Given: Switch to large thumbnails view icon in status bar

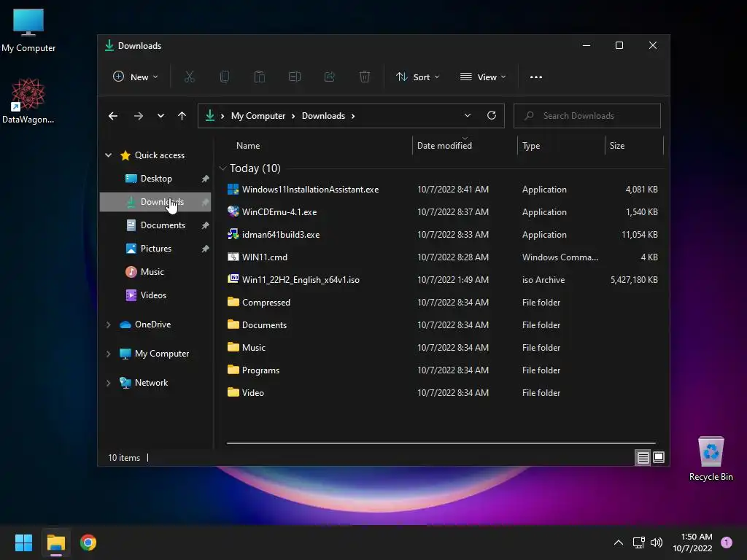Looking at the screenshot, I should [x=659, y=458].
